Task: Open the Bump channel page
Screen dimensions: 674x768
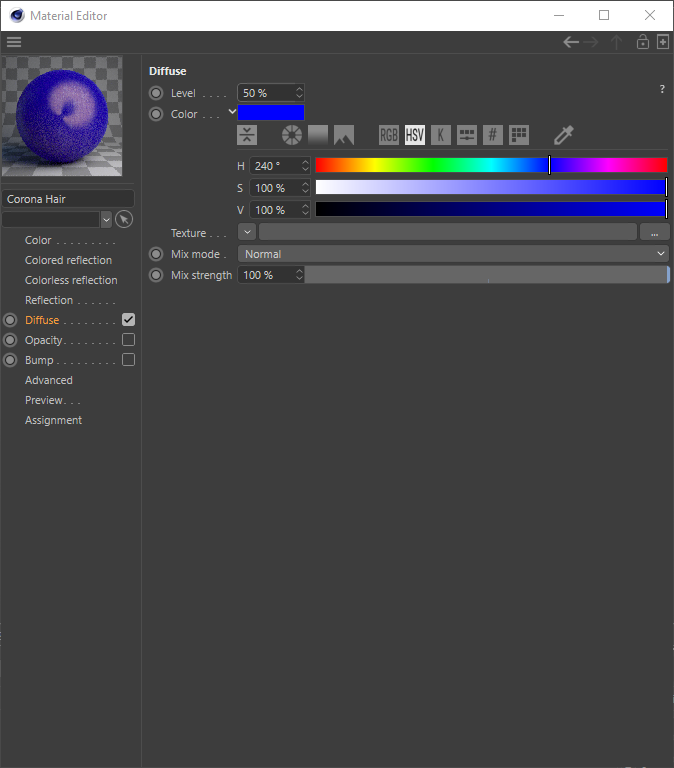Action: pos(39,360)
